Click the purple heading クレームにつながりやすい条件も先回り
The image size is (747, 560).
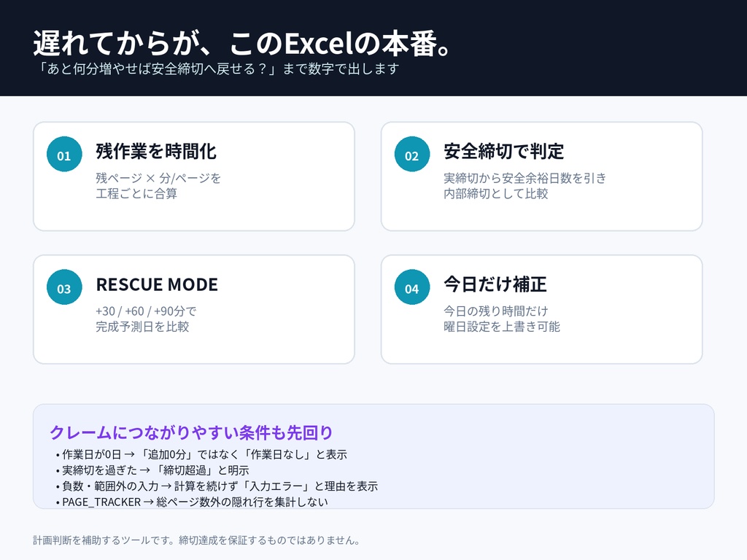click(x=191, y=432)
